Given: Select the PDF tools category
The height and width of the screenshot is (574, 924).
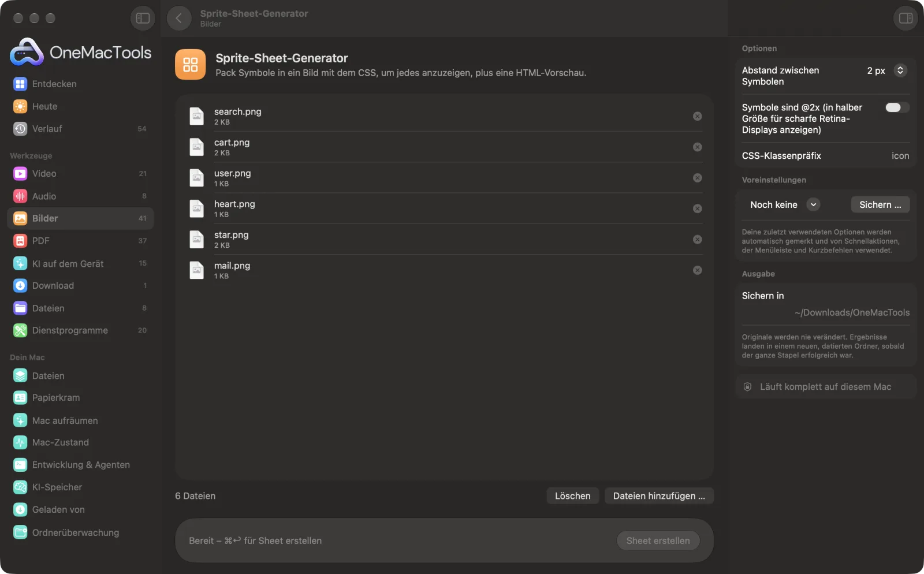Looking at the screenshot, I should tap(80, 241).
